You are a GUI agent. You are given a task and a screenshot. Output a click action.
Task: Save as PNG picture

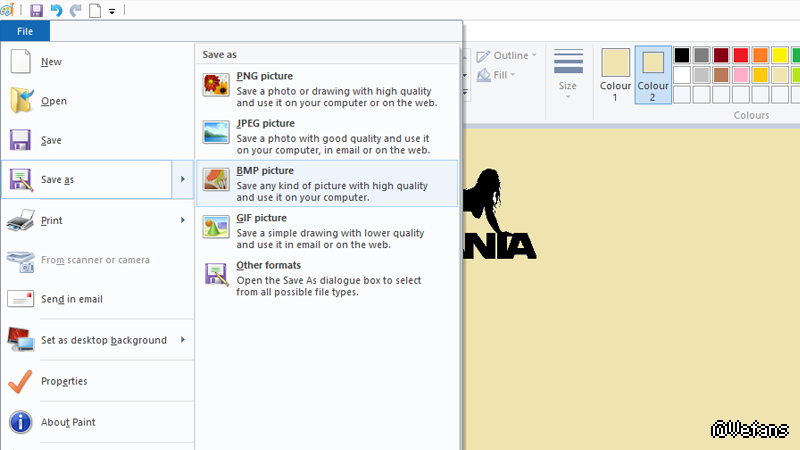[x=327, y=89]
